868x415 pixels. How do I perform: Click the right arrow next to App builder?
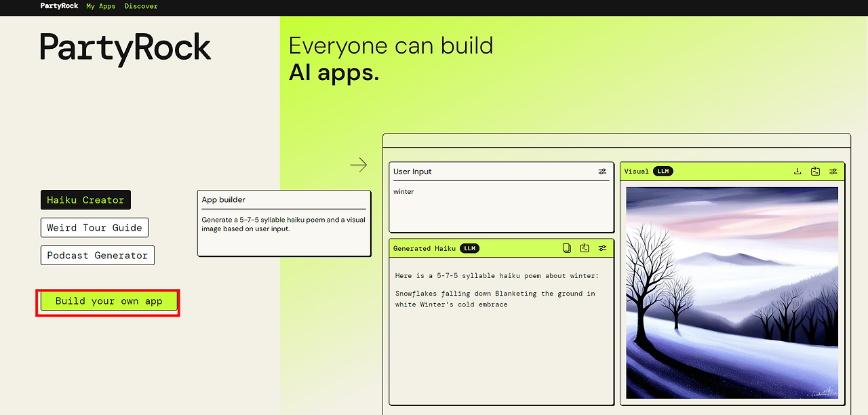(359, 165)
